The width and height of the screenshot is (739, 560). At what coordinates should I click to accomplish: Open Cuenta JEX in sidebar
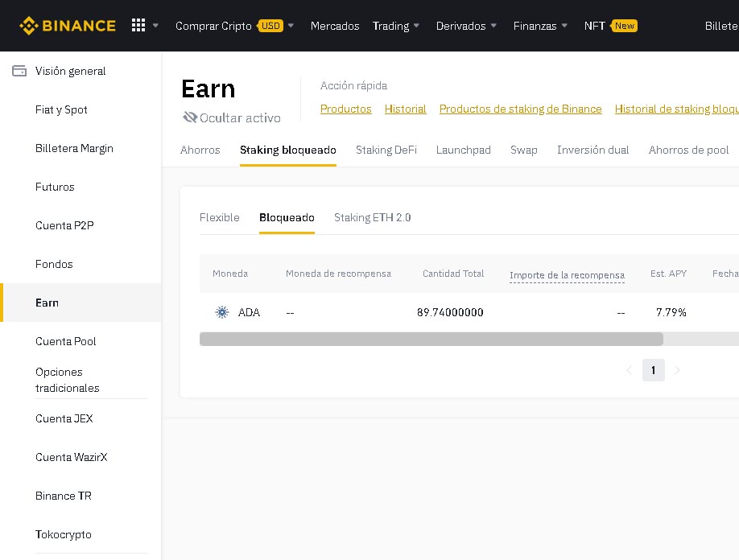coord(64,418)
